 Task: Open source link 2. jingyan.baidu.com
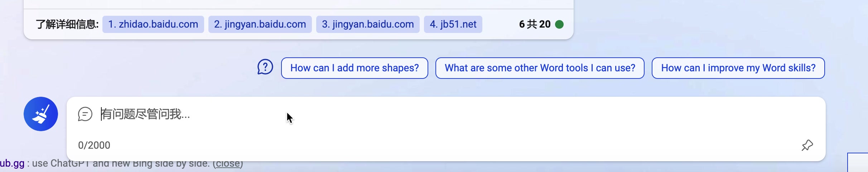pos(260,24)
